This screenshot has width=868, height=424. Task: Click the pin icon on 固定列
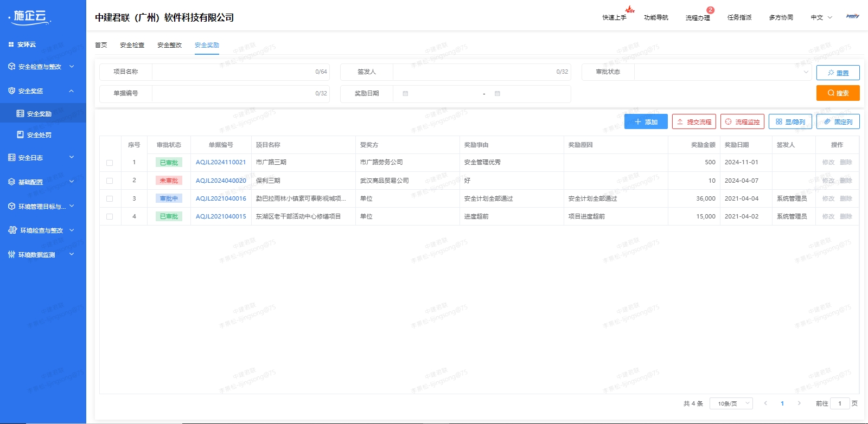[827, 121]
